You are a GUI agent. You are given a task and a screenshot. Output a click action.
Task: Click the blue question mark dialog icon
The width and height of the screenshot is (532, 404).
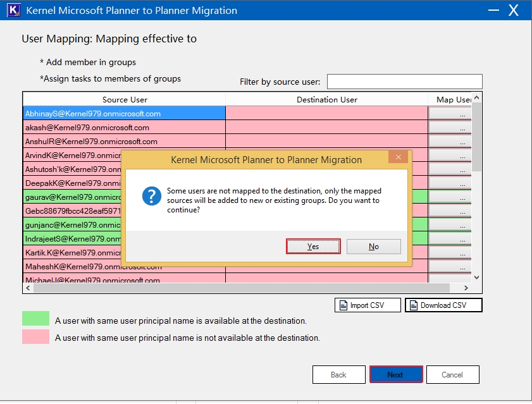point(152,196)
